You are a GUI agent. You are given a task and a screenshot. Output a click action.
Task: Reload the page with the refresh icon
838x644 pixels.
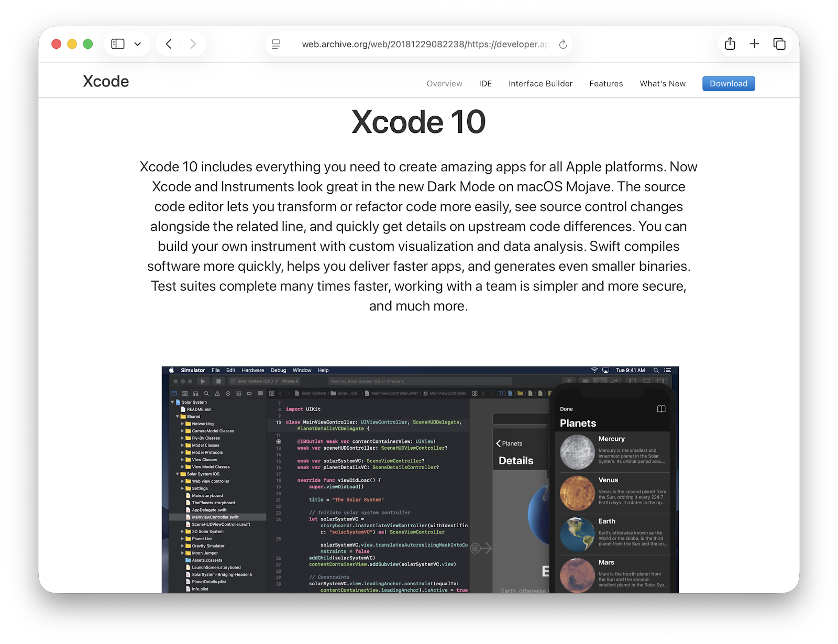pyautogui.click(x=563, y=44)
